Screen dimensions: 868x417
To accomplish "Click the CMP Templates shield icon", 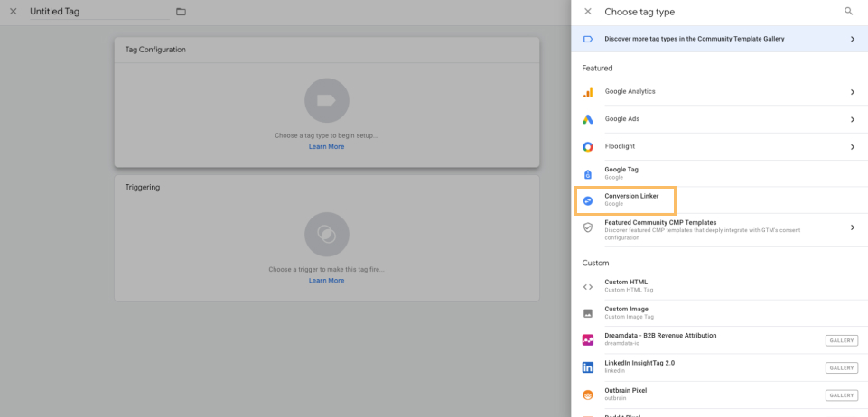I will (x=588, y=227).
